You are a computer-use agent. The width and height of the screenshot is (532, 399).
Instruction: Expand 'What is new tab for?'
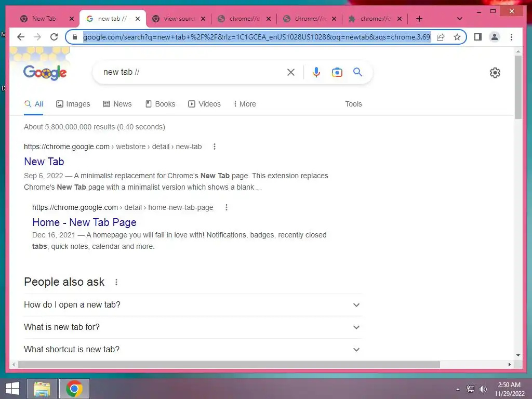tap(193, 327)
